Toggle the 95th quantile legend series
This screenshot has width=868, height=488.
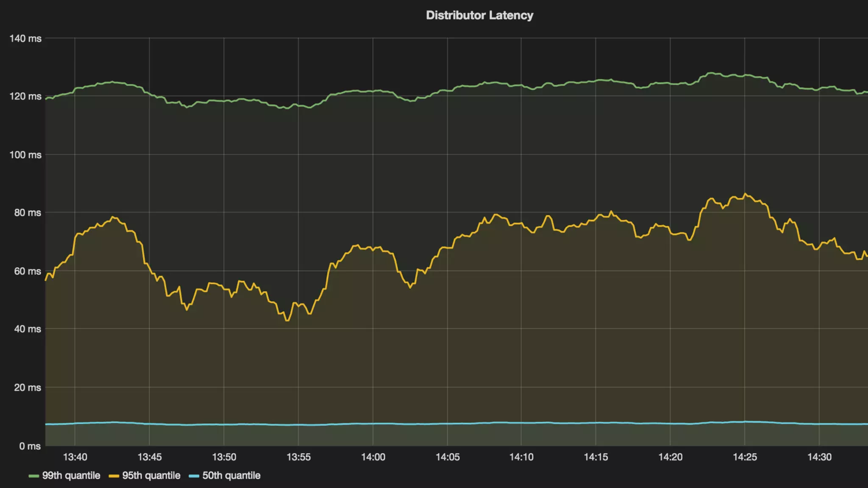tap(151, 476)
